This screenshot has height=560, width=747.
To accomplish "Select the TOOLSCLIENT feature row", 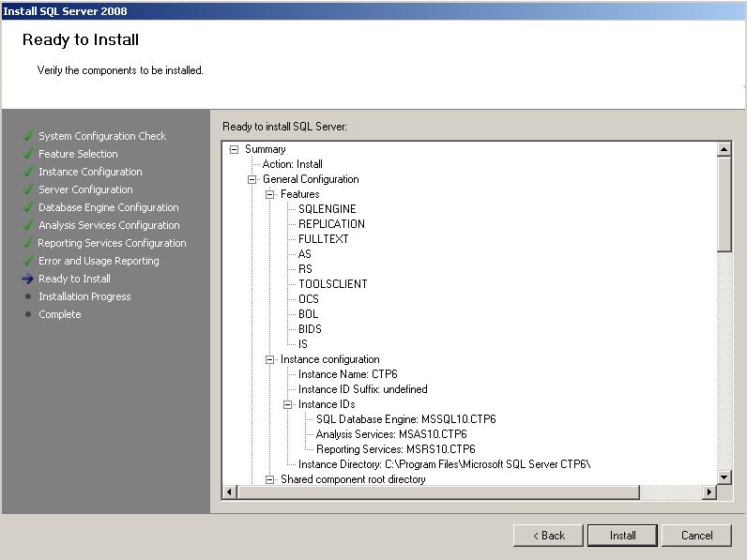I will point(332,284).
